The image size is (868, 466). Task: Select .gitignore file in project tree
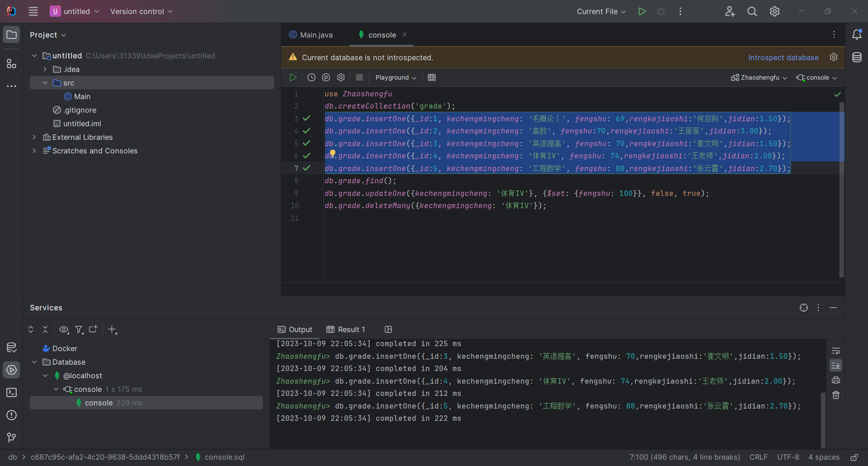(80, 110)
